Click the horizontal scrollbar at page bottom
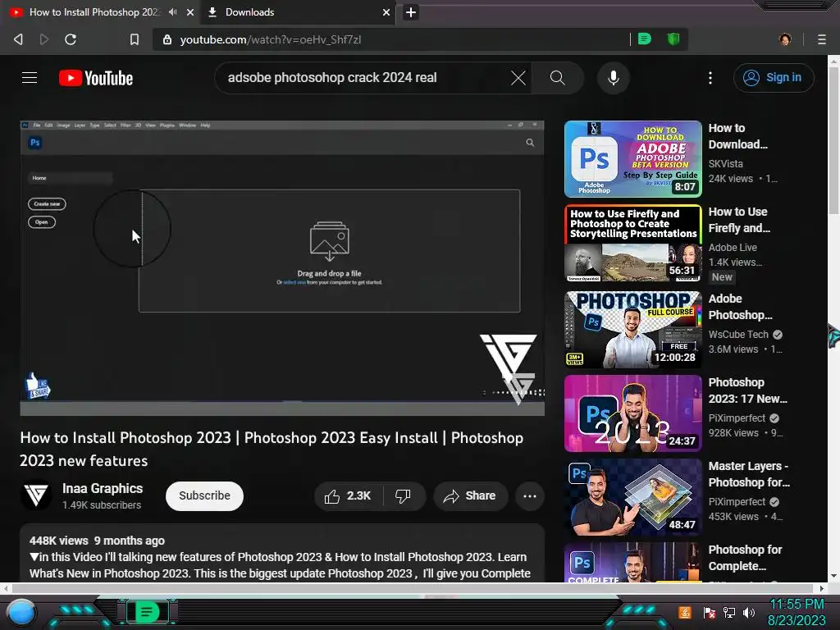 (413, 587)
